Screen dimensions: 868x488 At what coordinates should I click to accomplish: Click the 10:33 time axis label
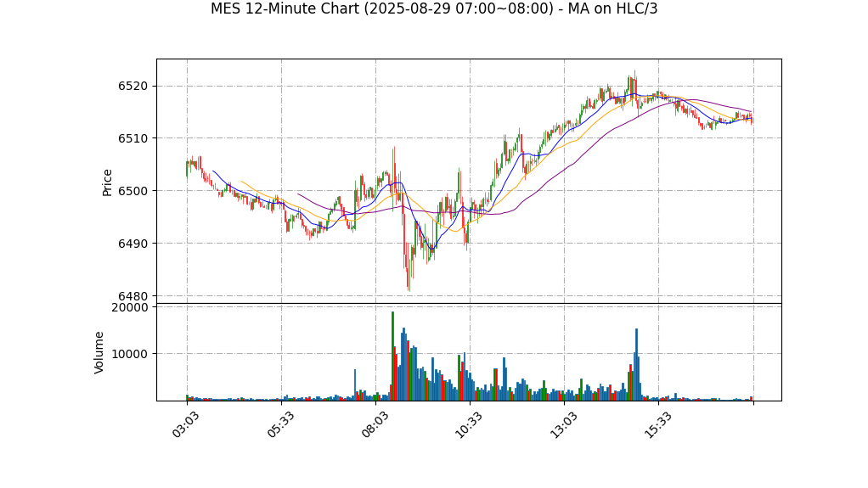(x=469, y=425)
